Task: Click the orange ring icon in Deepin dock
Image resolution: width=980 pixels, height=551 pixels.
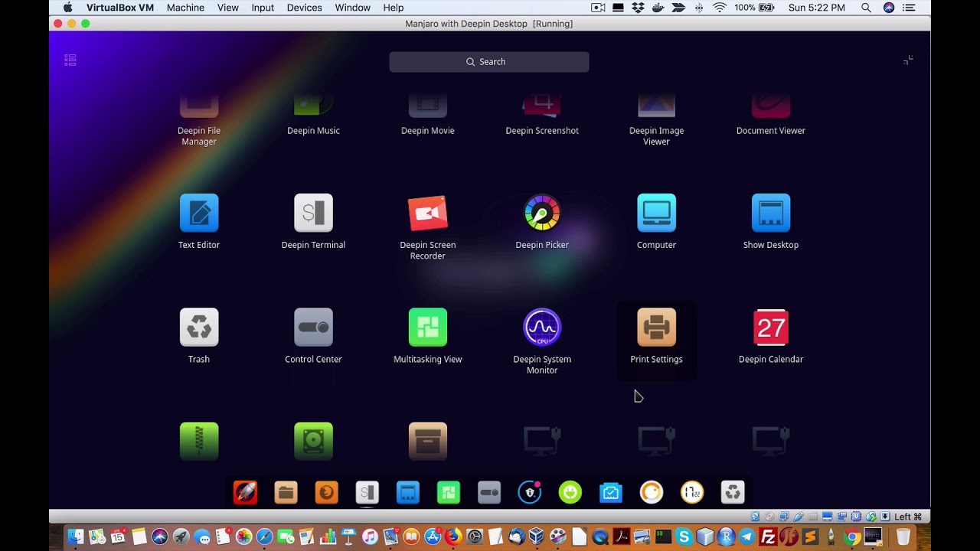Action: pos(652,492)
